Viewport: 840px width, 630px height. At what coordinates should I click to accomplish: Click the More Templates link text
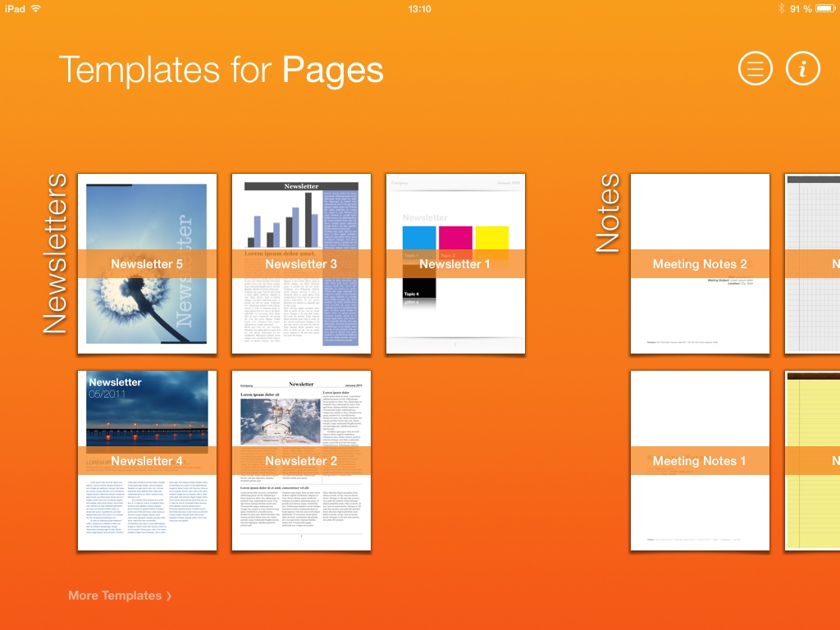[115, 596]
